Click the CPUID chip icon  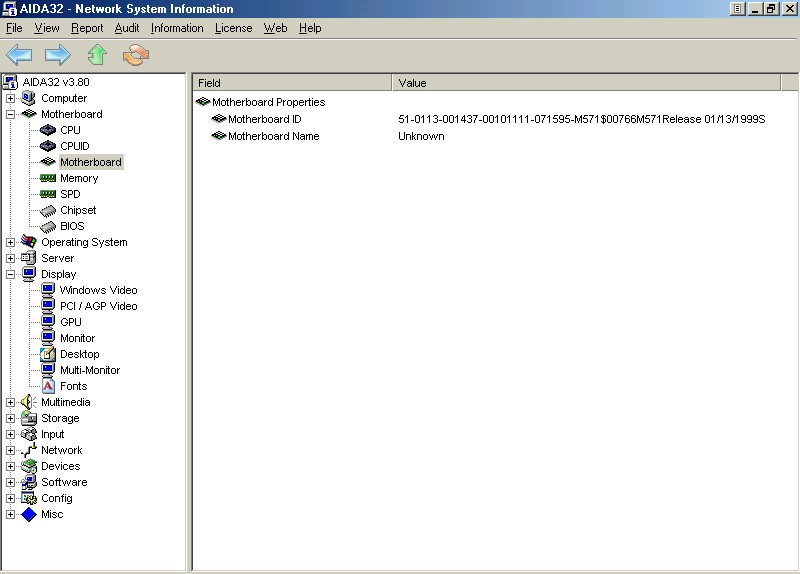pos(48,146)
